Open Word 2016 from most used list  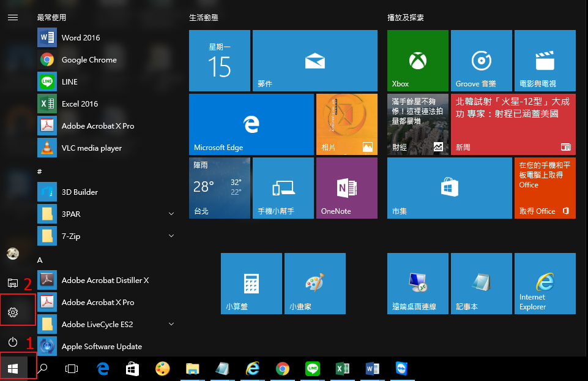[x=106, y=37]
